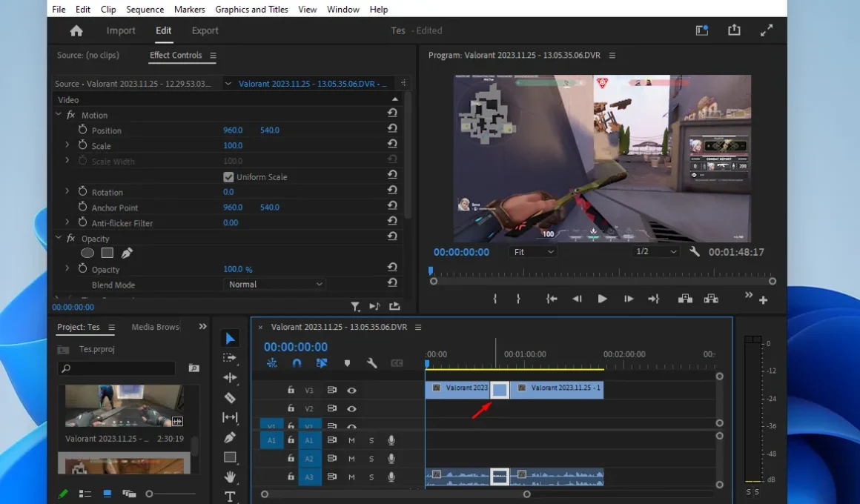Open the Graphics and Titles menu
860x504 pixels.
252,10
